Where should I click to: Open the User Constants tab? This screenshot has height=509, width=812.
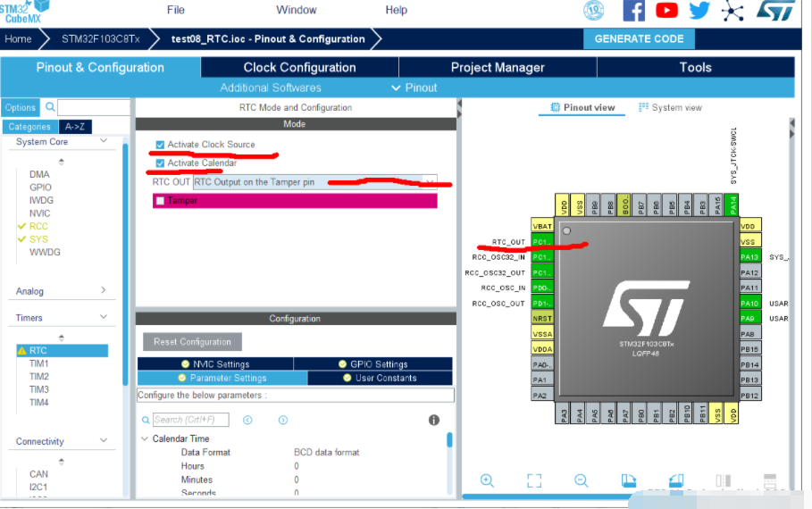click(x=381, y=378)
